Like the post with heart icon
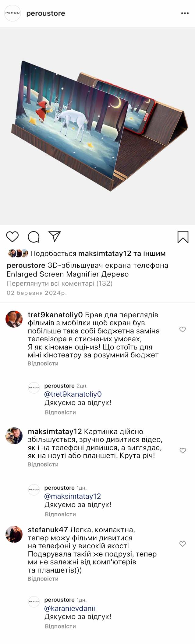195x644 pixels. point(12,236)
